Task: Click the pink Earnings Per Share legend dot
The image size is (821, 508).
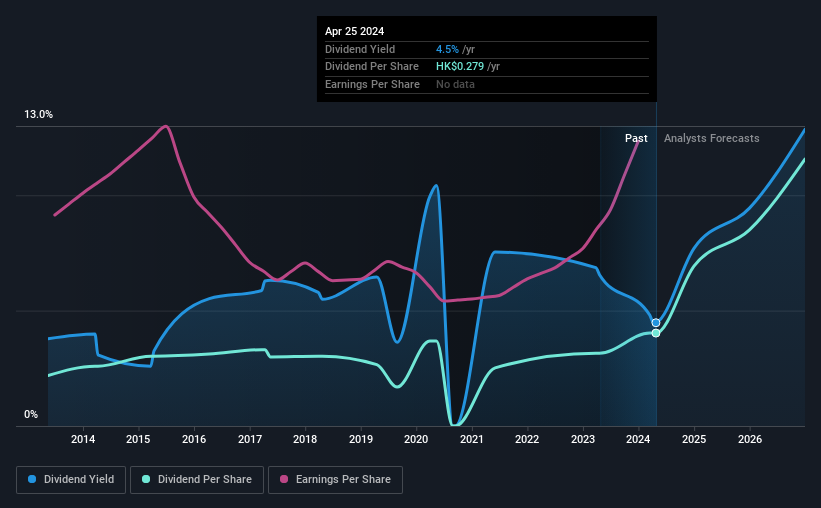Action: 284,479
